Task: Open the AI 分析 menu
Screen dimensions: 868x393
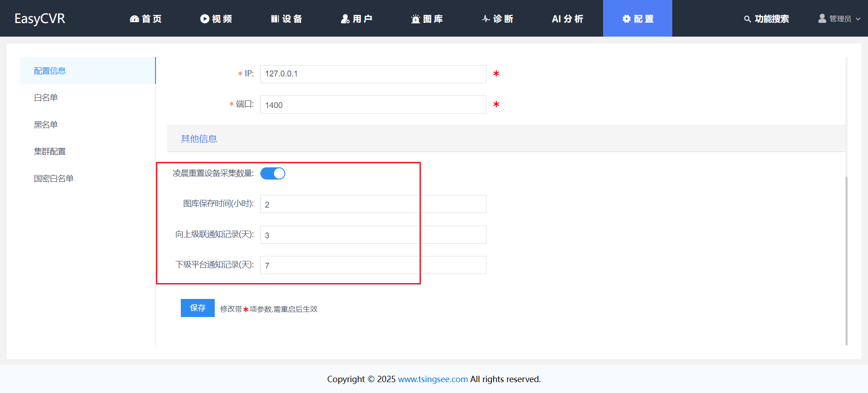Action: point(568,19)
